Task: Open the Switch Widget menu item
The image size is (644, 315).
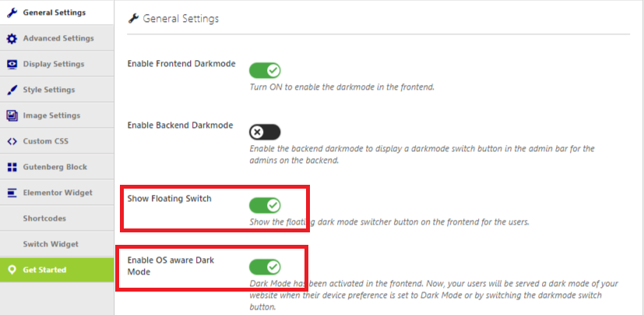Action: 51,244
